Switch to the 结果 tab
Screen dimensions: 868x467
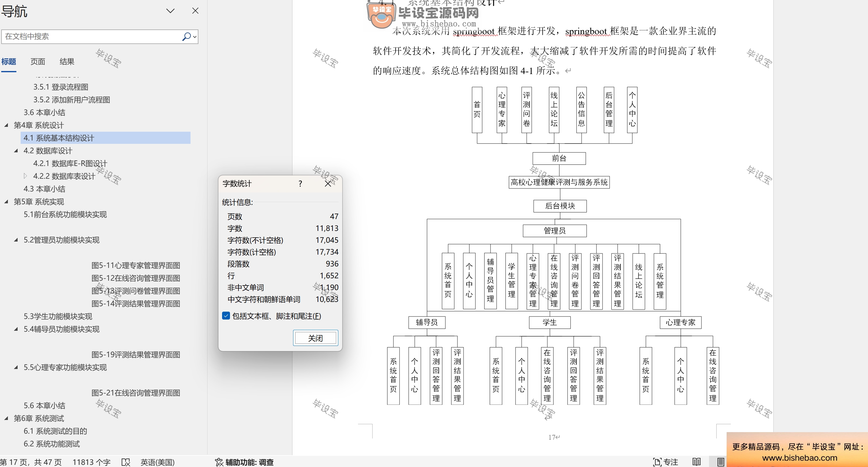67,62
